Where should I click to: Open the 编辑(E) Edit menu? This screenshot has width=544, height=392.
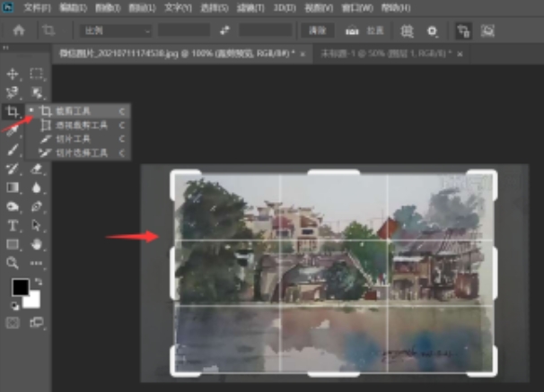point(73,8)
